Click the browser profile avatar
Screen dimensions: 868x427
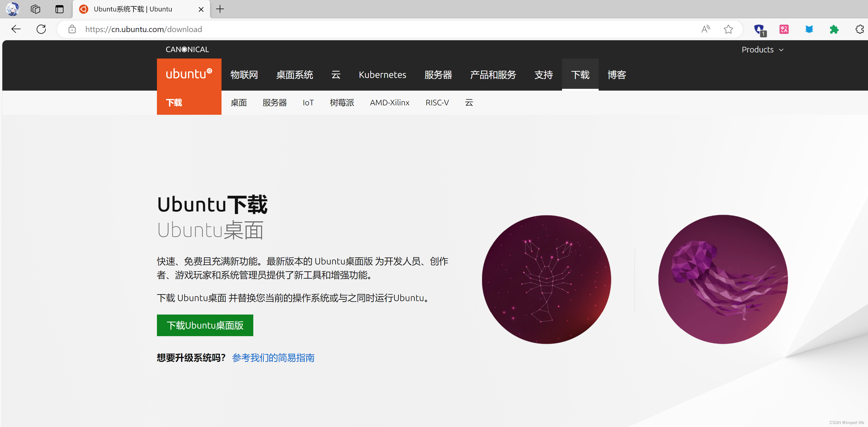pos(12,9)
